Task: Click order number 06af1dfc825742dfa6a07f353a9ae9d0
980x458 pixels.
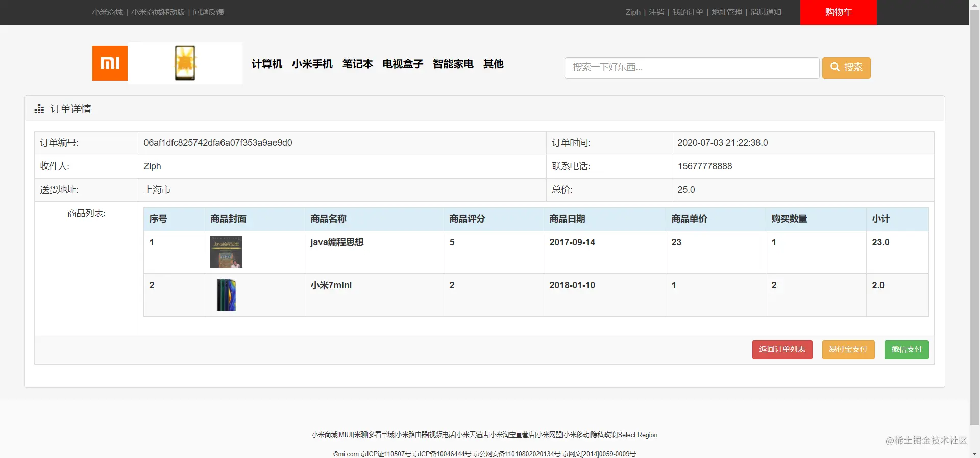Action: pos(218,143)
